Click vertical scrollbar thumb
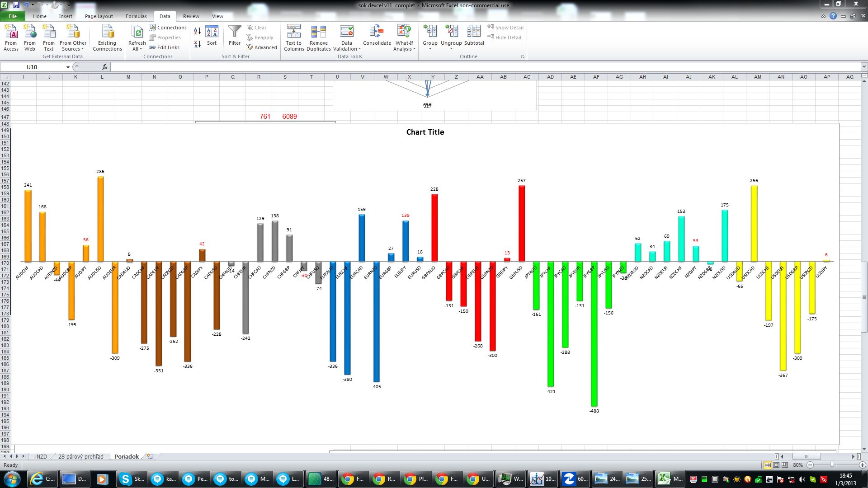This screenshot has width=868, height=488. coord(864,297)
